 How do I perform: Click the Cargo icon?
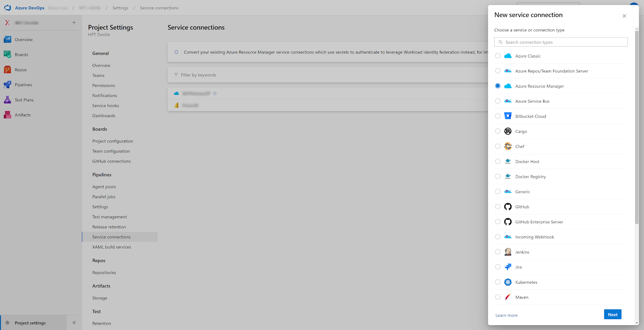[x=508, y=131]
